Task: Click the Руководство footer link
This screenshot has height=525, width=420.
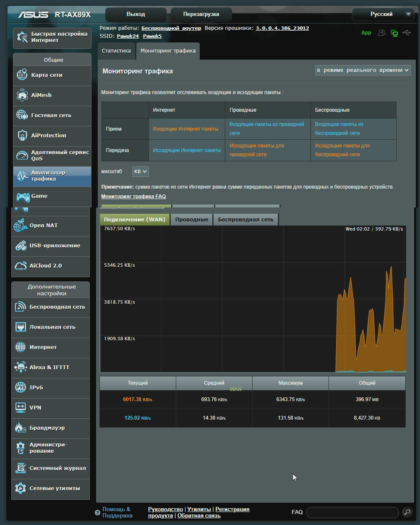Action: 165,509
